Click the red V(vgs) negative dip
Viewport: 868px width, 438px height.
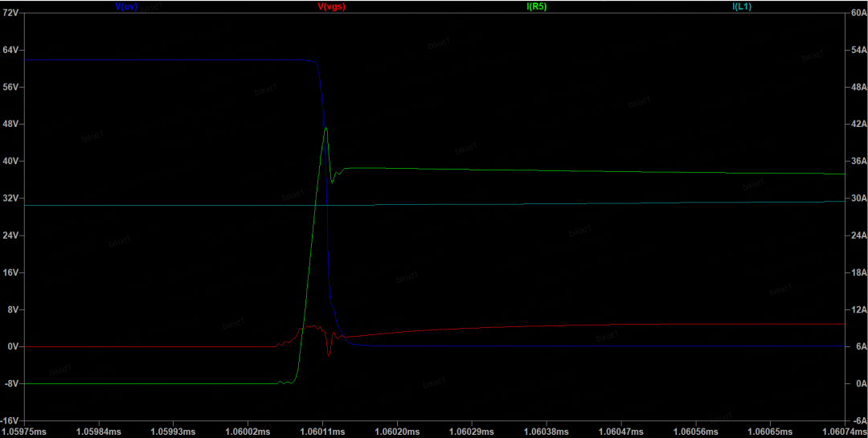click(329, 354)
